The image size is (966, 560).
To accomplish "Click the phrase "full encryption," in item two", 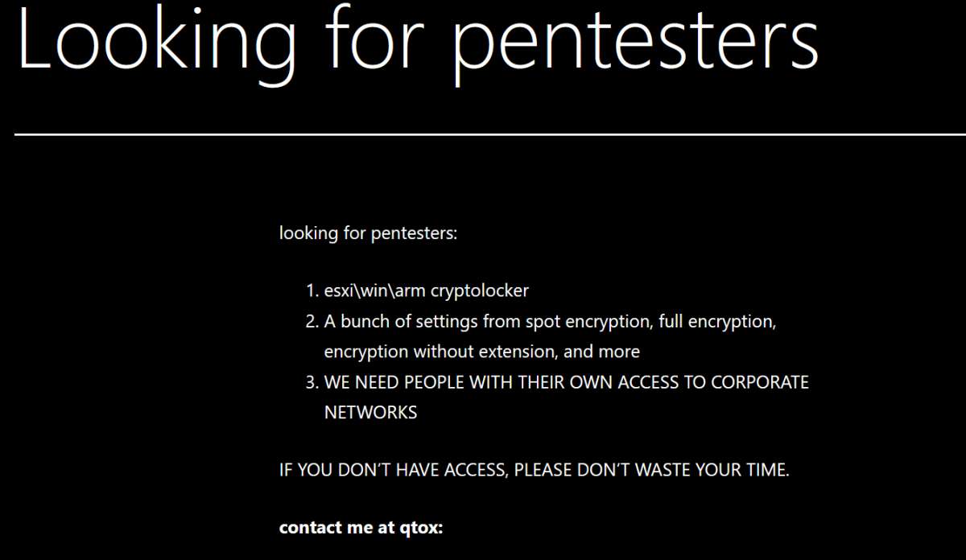I will (716, 322).
